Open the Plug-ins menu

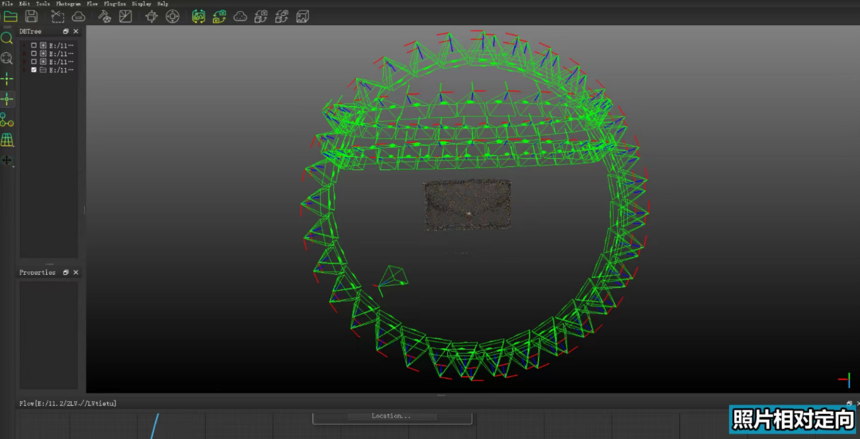(x=115, y=4)
